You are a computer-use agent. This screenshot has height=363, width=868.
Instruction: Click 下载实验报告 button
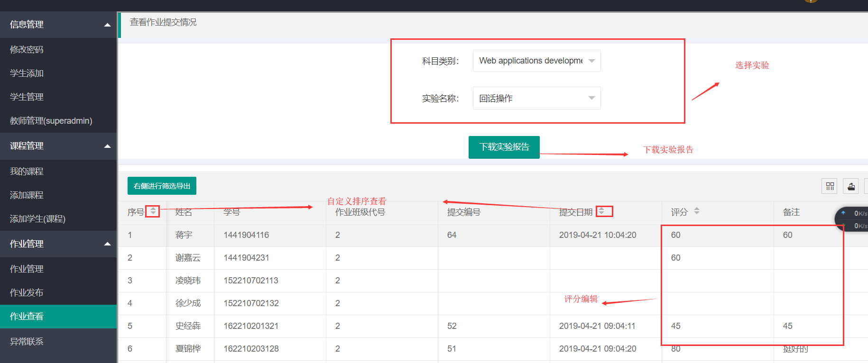tap(504, 147)
